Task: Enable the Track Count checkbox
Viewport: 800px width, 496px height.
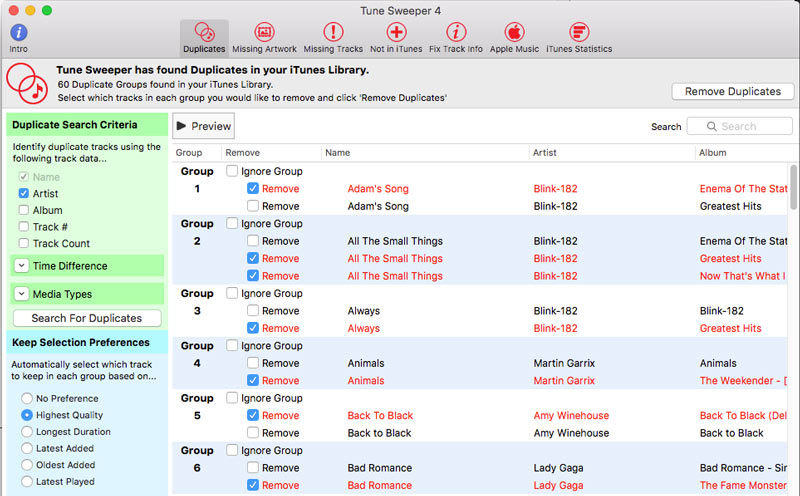Action: pyautogui.click(x=23, y=243)
